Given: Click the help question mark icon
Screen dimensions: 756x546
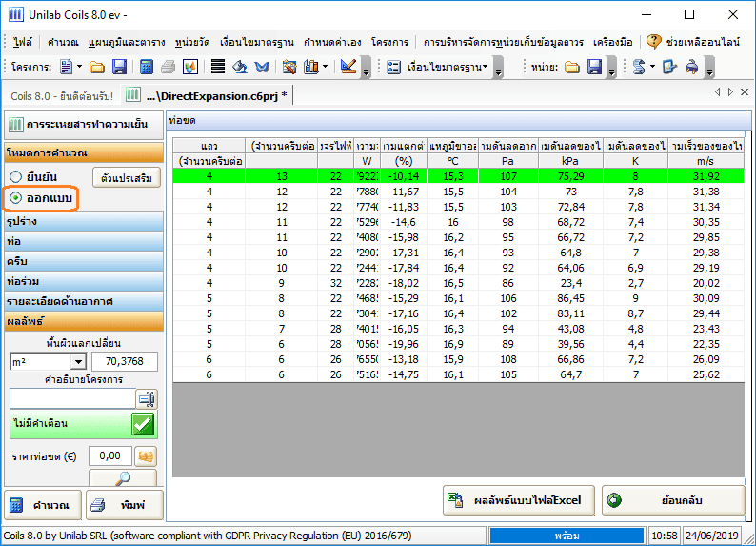Looking at the screenshot, I should [653, 42].
